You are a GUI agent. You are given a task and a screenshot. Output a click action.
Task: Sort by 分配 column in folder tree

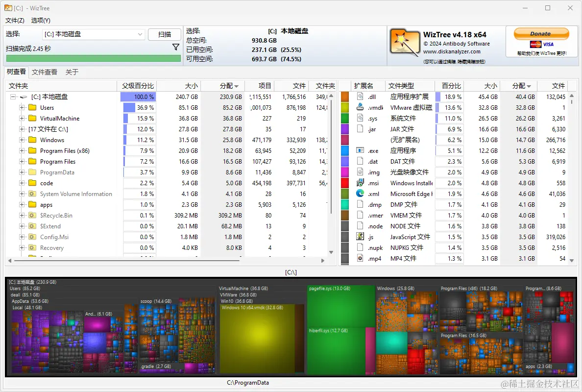pos(223,86)
